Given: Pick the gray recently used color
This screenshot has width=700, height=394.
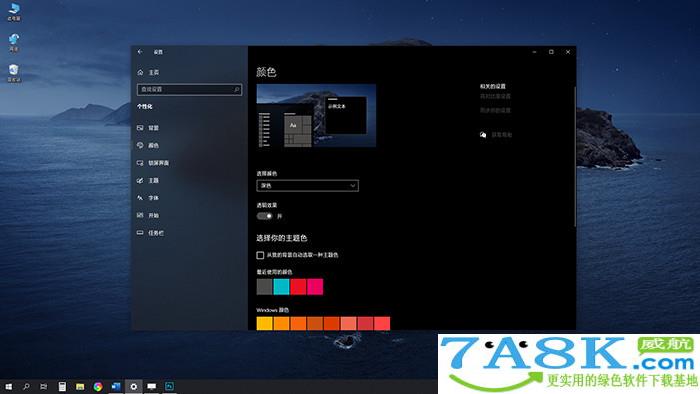Looking at the screenshot, I should 264,286.
